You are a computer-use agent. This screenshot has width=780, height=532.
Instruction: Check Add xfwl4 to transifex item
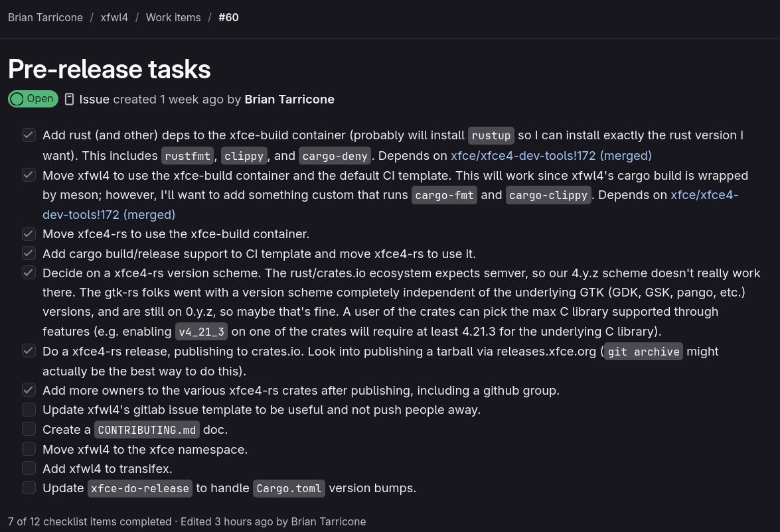point(29,468)
